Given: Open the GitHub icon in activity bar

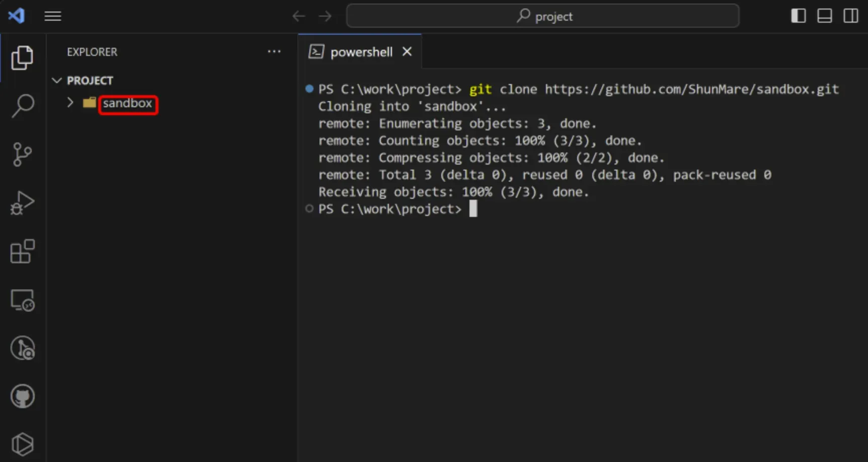Looking at the screenshot, I should pos(22,397).
